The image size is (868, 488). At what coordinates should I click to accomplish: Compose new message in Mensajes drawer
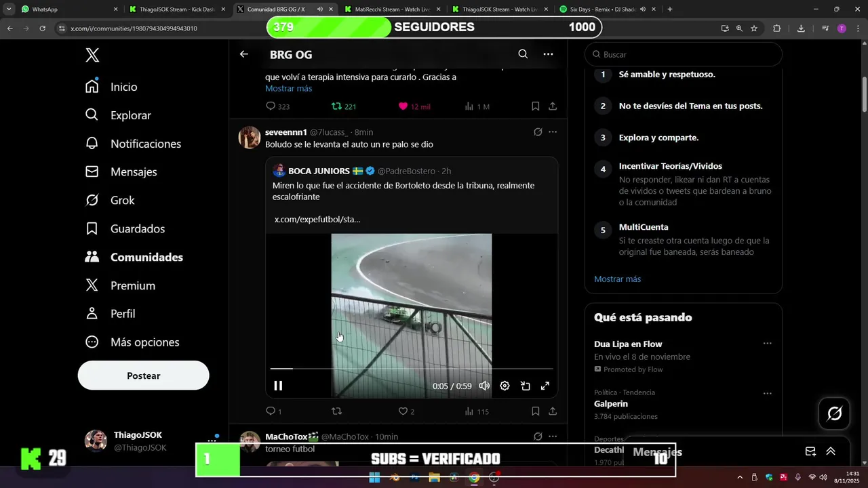tap(810, 452)
